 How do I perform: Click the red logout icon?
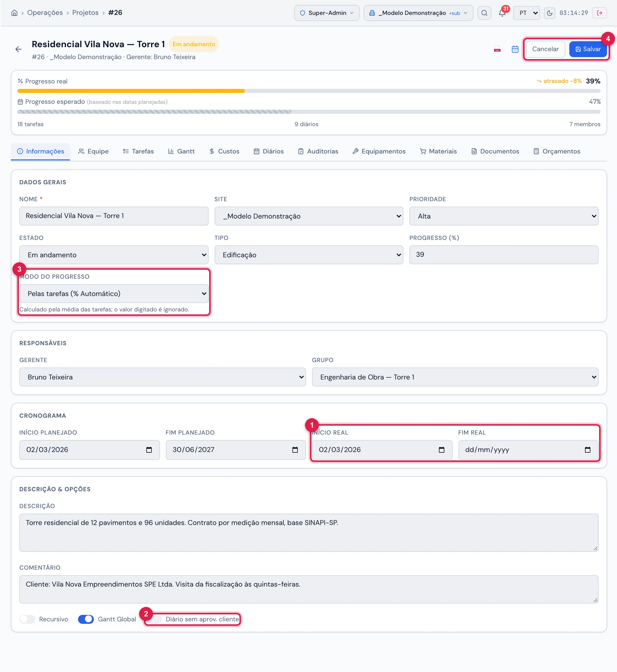point(600,13)
